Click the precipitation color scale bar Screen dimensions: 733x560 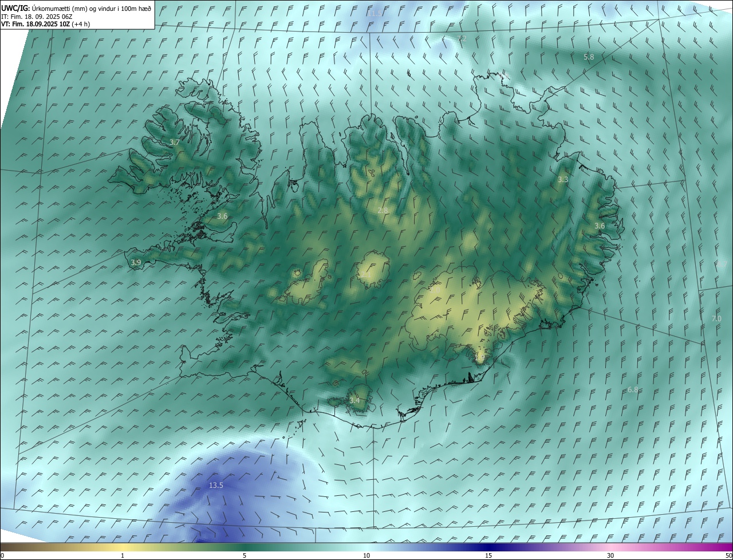coord(366,547)
